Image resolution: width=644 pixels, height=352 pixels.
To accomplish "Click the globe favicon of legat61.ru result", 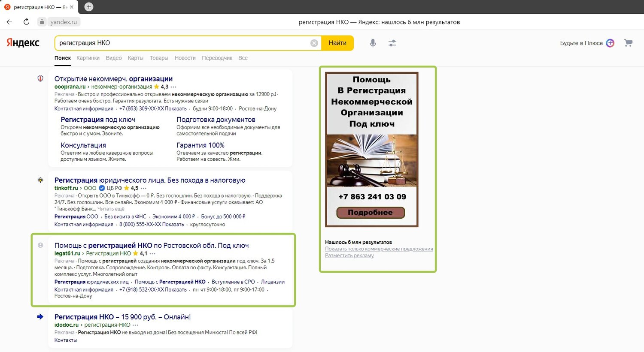I will 40,245.
